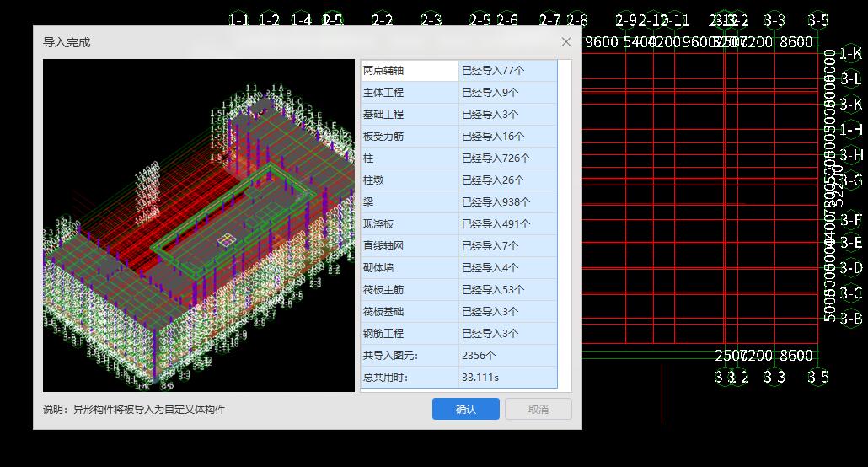The image size is (868, 467).
Task: Click the 已经导入7个 value cell
Action: [x=508, y=245]
